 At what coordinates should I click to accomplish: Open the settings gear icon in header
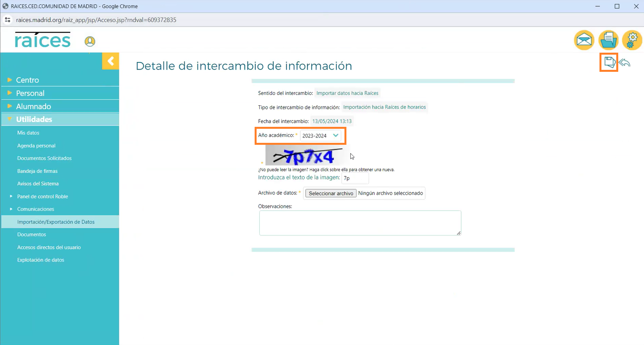point(632,40)
